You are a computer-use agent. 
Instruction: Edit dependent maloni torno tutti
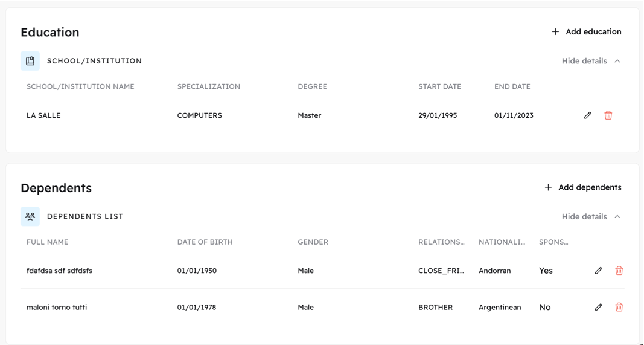point(598,307)
